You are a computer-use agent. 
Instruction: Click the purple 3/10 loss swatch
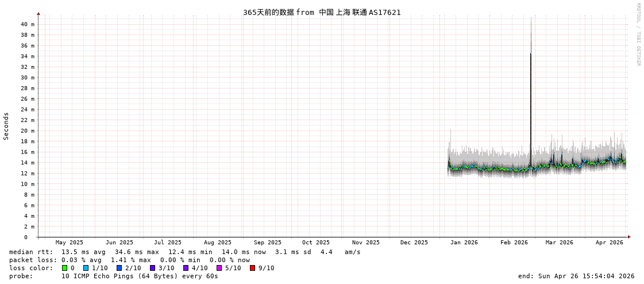153,268
